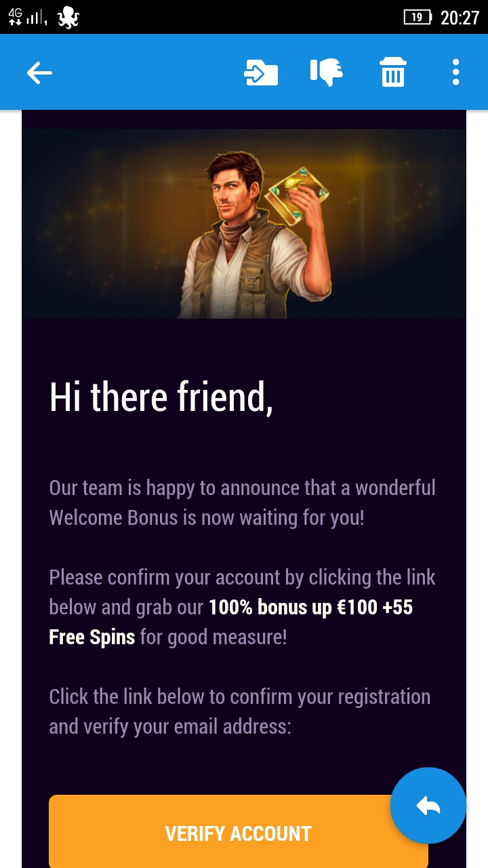Tap the battery level indicator
Screen dimensions: 488x868
click(x=418, y=18)
